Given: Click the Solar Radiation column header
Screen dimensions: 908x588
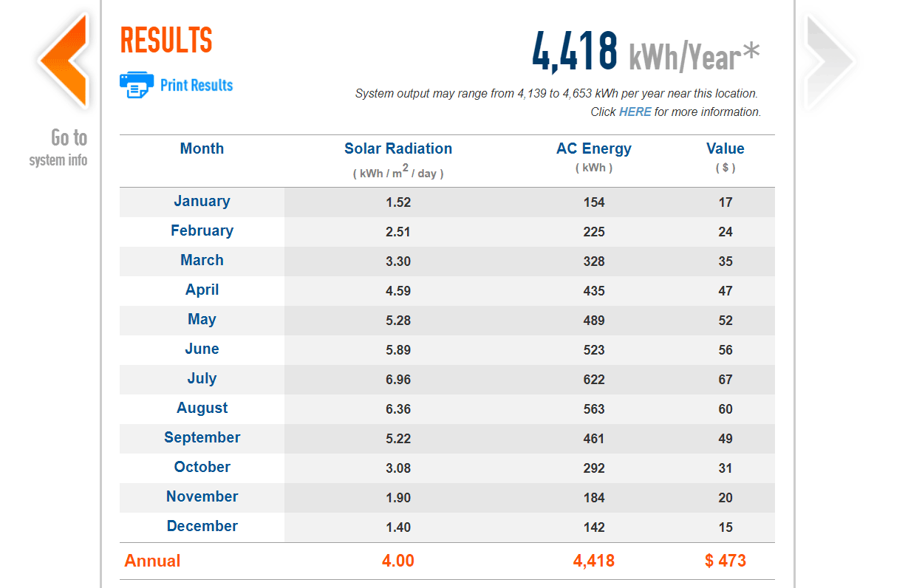Looking at the screenshot, I should click(397, 148).
